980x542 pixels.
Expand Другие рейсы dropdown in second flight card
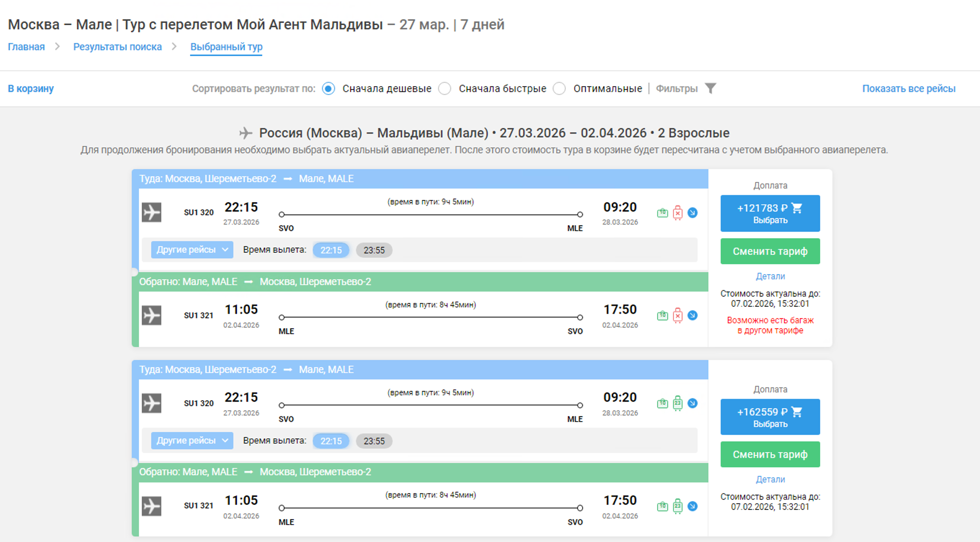[192, 440]
